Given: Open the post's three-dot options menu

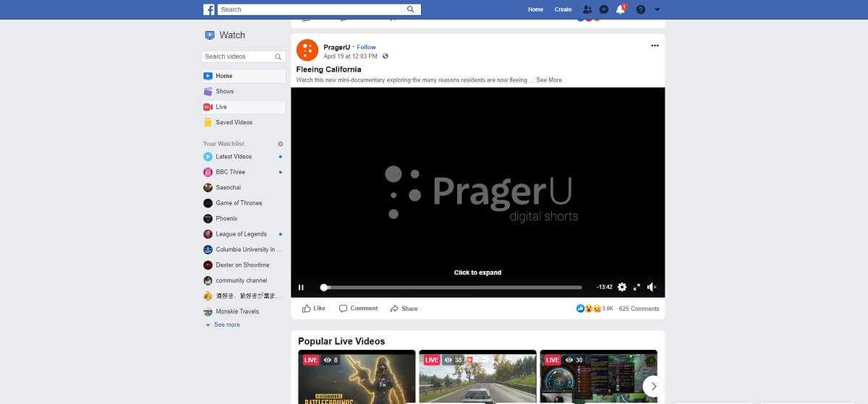Looking at the screenshot, I should tap(655, 46).
